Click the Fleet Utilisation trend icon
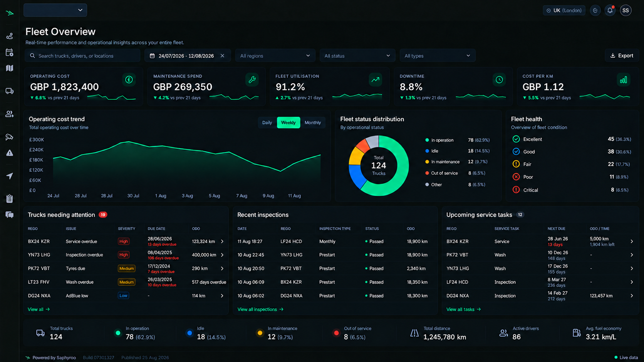The width and height of the screenshot is (644, 362). [x=375, y=80]
